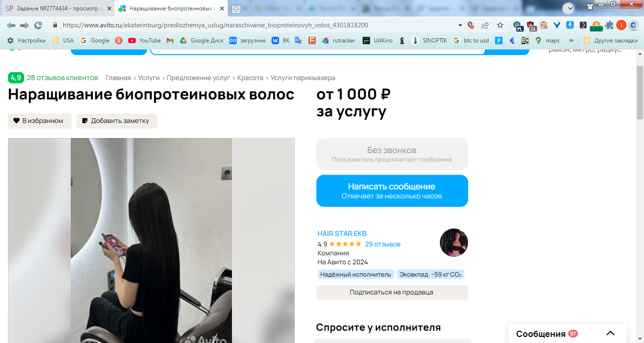This screenshot has width=644, height=343.
Task: Open the YouTube bookmark
Action: click(144, 41)
